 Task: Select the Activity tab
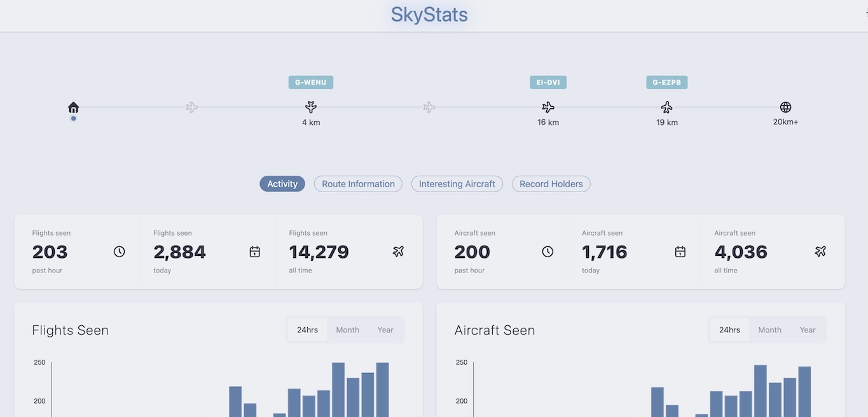tap(282, 184)
